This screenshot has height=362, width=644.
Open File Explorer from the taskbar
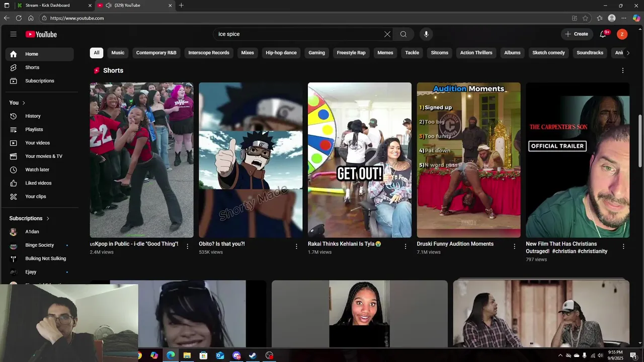pyautogui.click(x=187, y=355)
